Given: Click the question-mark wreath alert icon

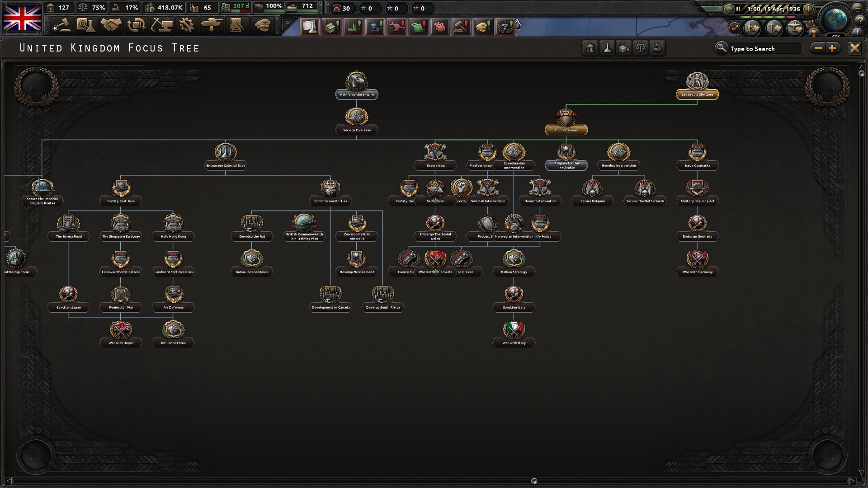Looking at the screenshot, I should tap(505, 27).
